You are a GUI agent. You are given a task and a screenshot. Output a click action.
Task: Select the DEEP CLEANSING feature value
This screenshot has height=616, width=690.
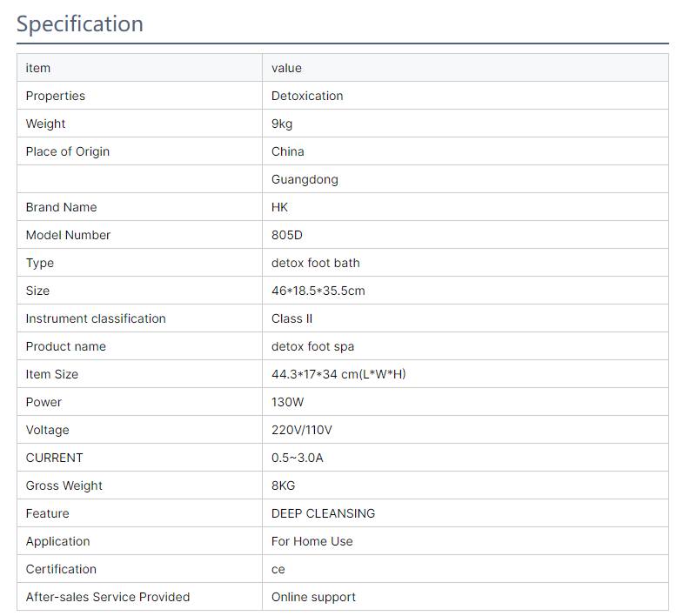[323, 513]
